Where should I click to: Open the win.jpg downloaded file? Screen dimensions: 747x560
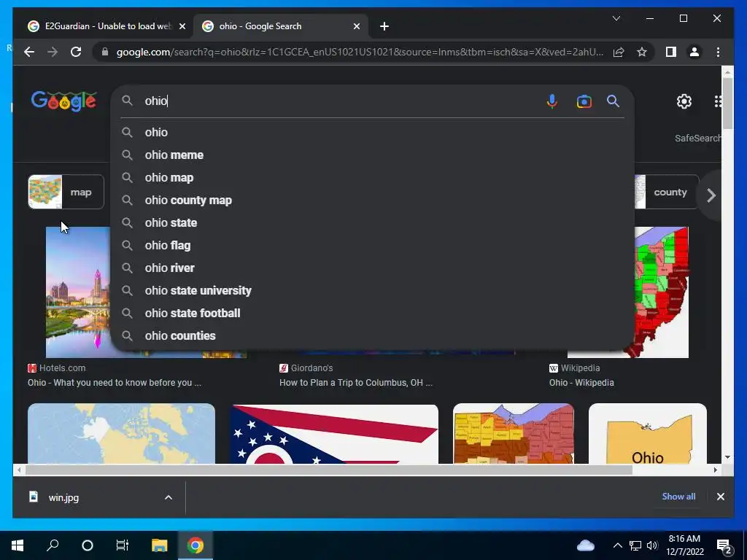coord(63,497)
